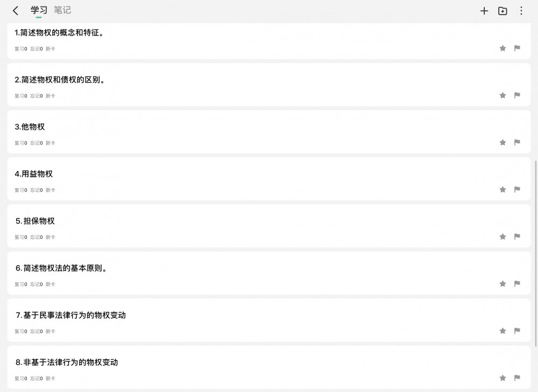Go back using the left chevron arrow
This screenshot has width=538, height=392.
16,11
